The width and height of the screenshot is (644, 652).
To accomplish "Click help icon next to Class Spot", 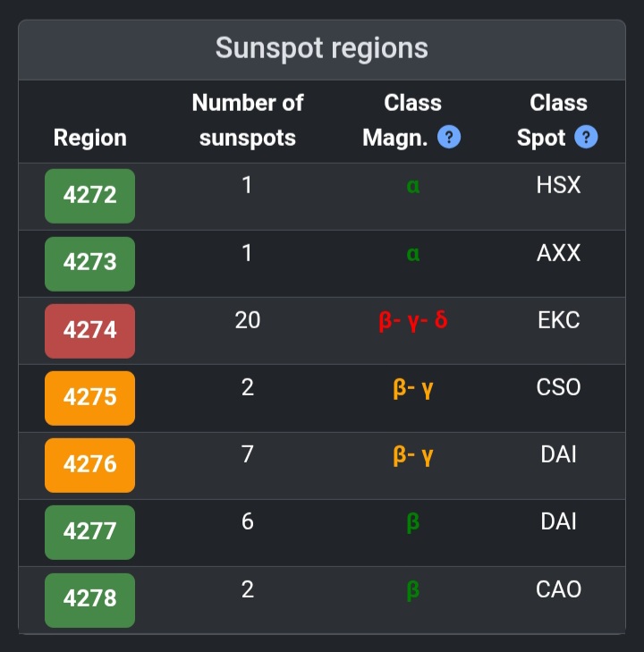I will pyautogui.click(x=586, y=138).
